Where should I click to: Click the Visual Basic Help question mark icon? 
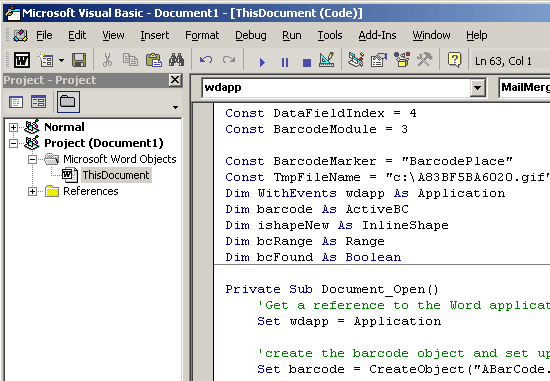pyautogui.click(x=454, y=60)
